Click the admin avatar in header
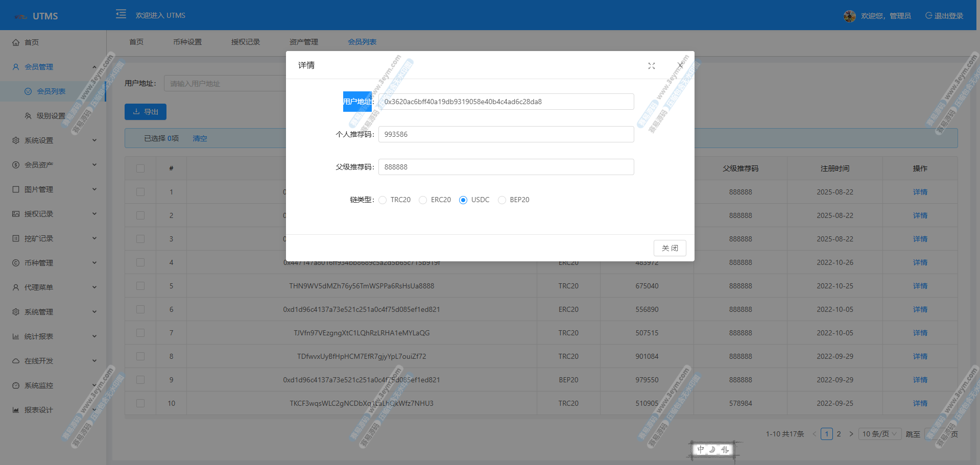The height and width of the screenshot is (465, 980). [x=849, y=16]
